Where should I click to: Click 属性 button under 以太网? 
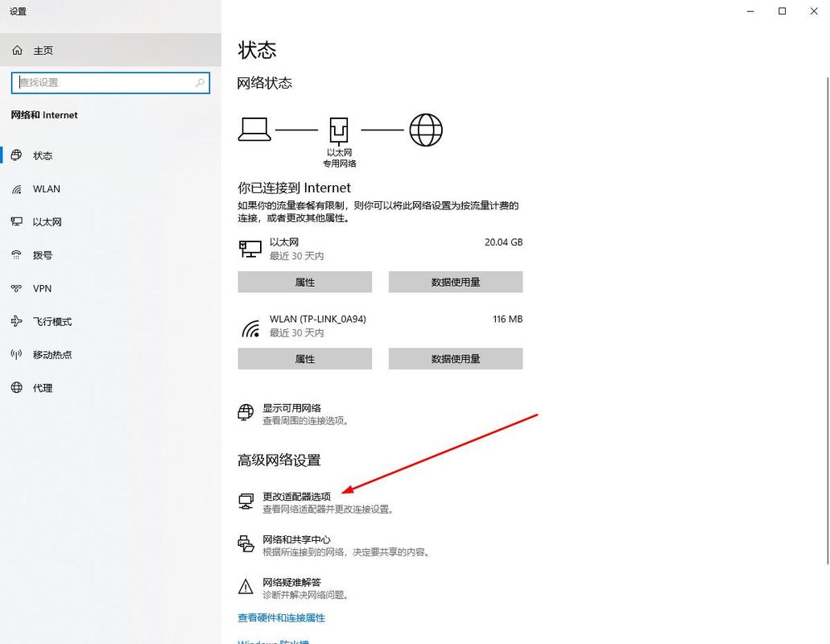[304, 282]
